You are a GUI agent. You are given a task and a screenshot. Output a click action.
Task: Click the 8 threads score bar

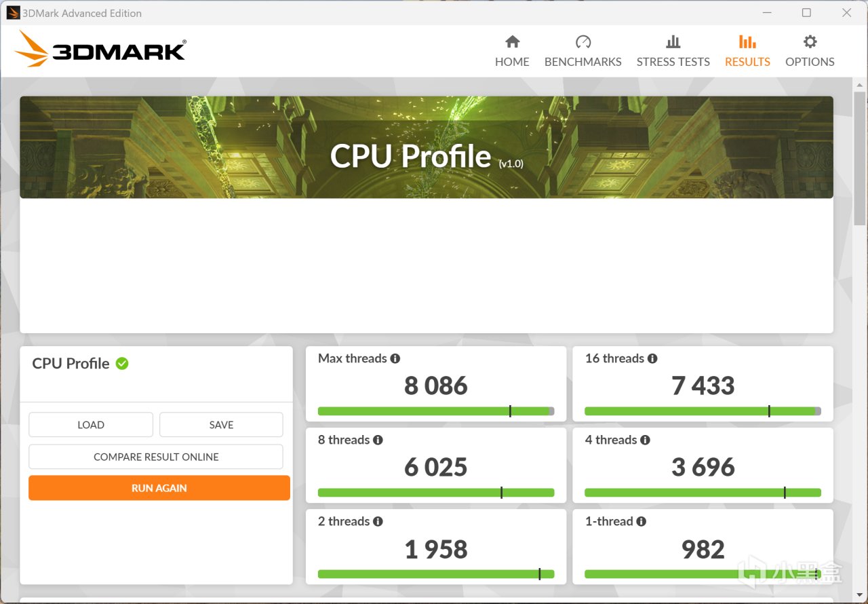click(x=436, y=493)
